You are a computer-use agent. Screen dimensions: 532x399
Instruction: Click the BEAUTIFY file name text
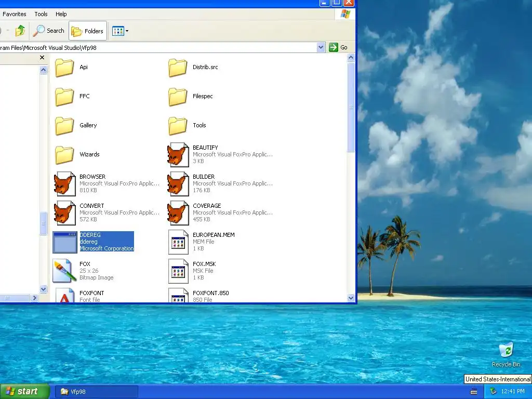(205, 148)
